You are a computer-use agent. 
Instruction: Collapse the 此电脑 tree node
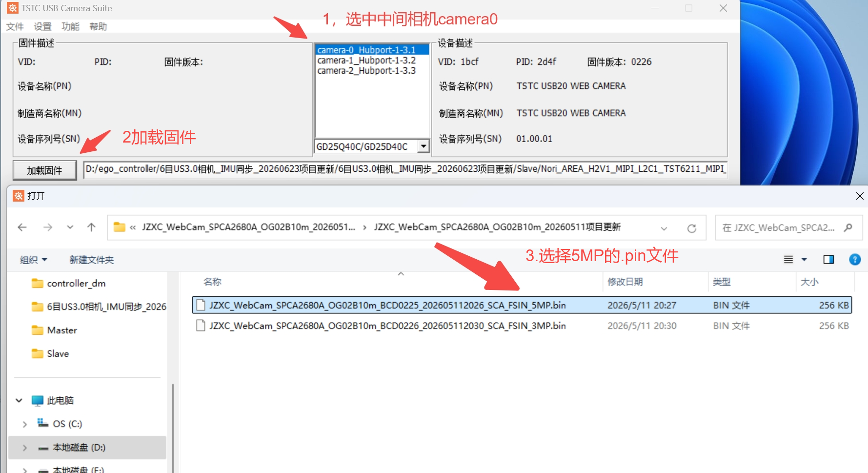pyautogui.click(x=19, y=401)
